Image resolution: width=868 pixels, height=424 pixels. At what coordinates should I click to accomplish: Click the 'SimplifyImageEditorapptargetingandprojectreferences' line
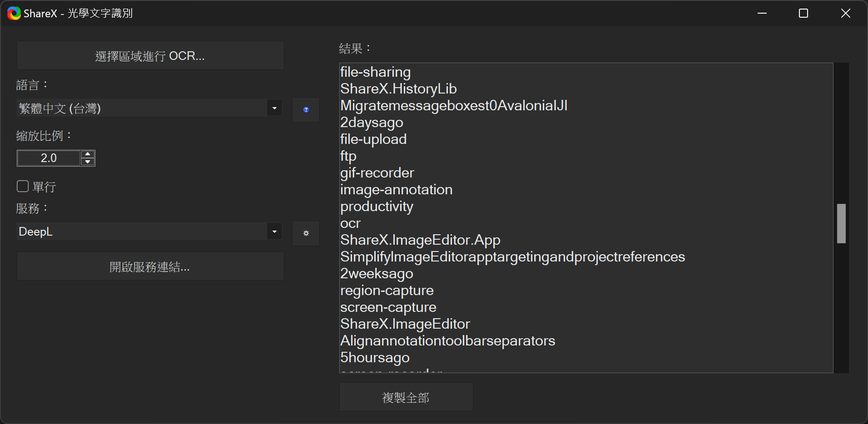[x=512, y=256]
